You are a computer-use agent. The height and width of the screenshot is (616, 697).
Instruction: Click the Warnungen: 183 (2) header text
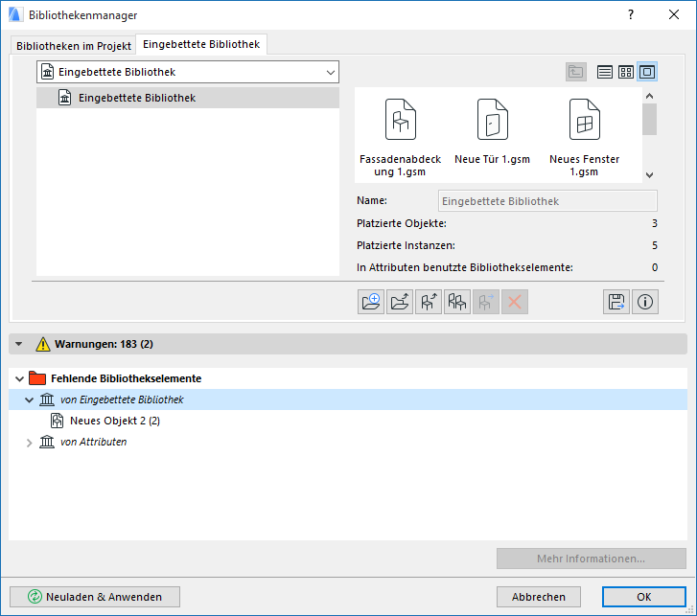pos(104,344)
